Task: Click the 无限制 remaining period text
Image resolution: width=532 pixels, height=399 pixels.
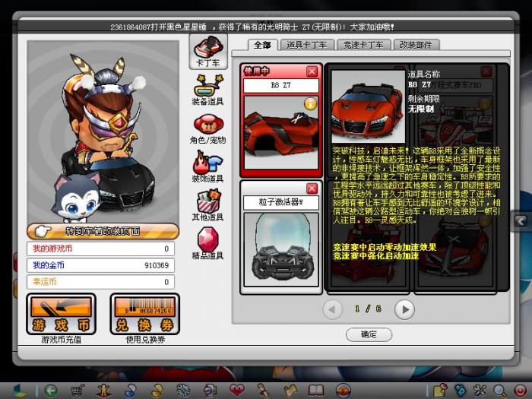Action: (421, 109)
